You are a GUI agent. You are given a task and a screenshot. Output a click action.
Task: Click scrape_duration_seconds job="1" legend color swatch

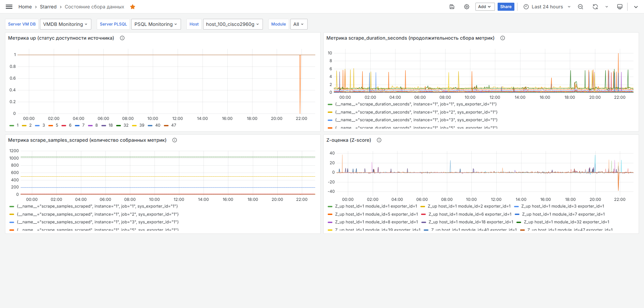coord(330,104)
